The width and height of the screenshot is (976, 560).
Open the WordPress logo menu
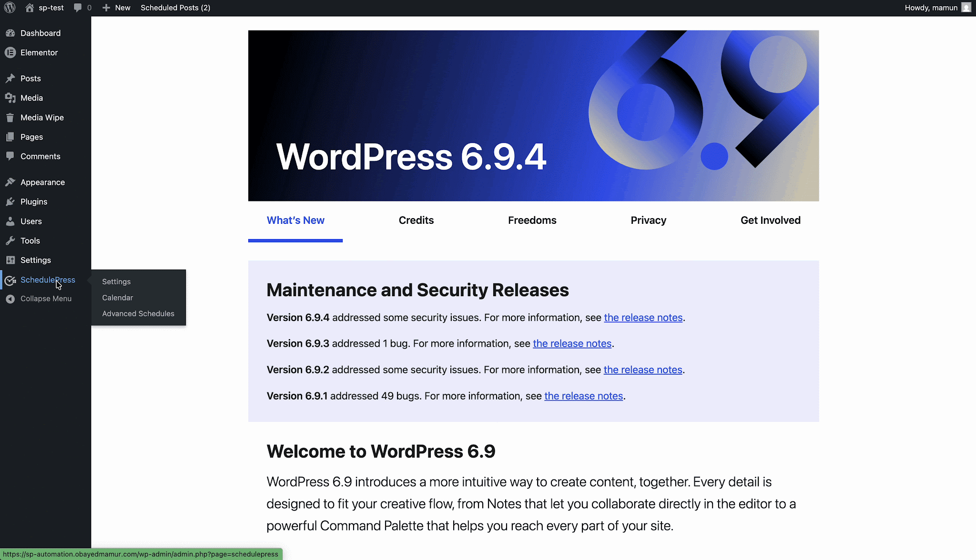tap(10, 8)
